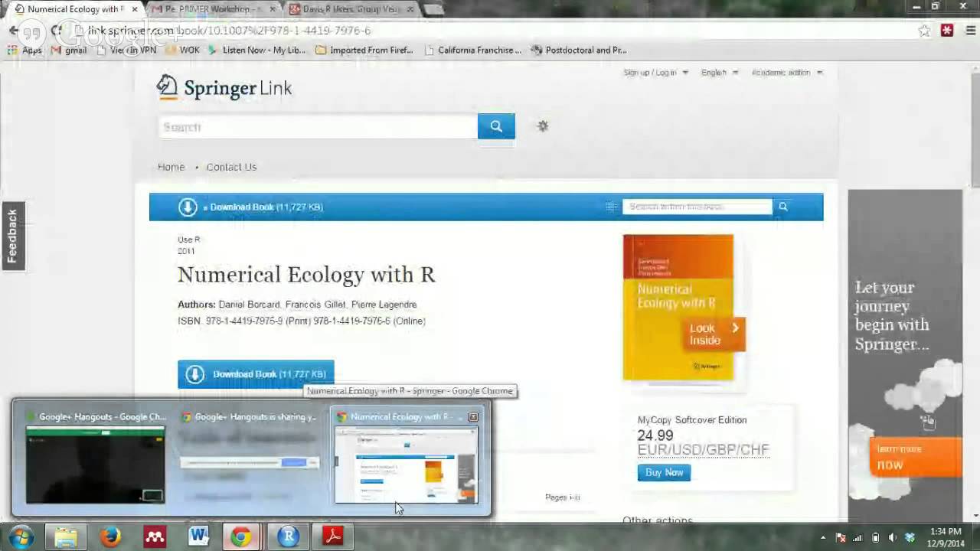Focus the search within this book field
Screen dimensions: 980x551
[x=697, y=207]
